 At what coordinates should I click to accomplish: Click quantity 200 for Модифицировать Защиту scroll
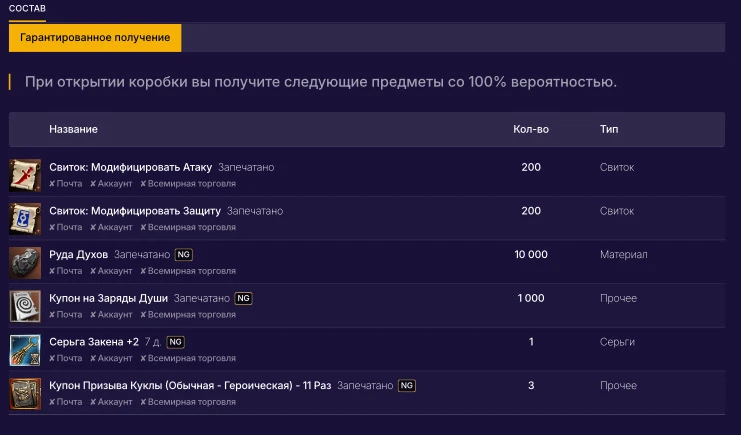click(531, 211)
